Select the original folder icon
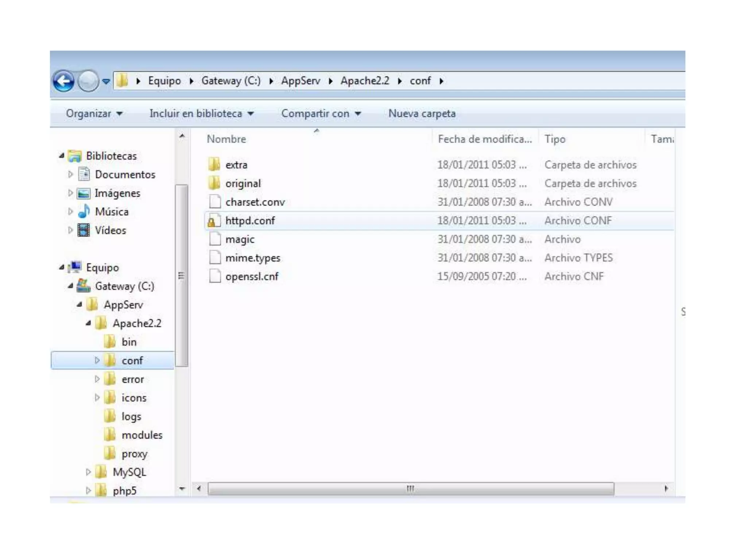This screenshot has height=560, width=747. [214, 183]
